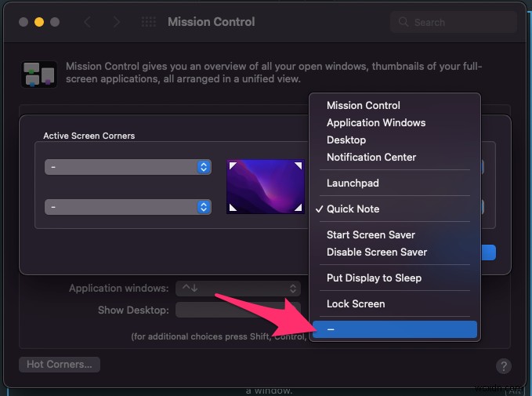
Task: Click the desktop wallpaper preview thumbnail
Action: point(266,187)
